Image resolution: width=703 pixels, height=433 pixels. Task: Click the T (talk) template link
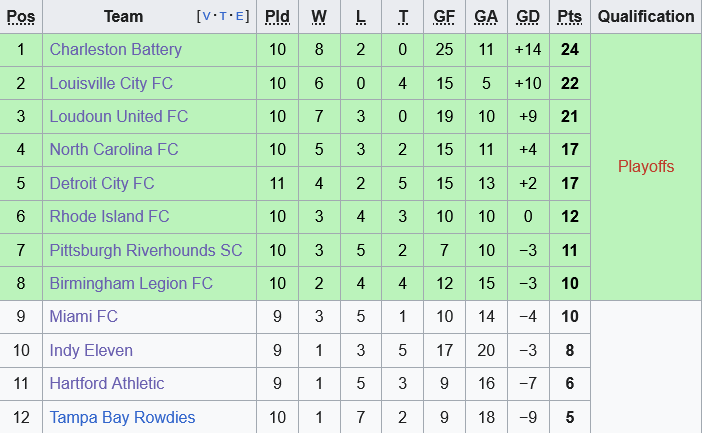point(221,17)
